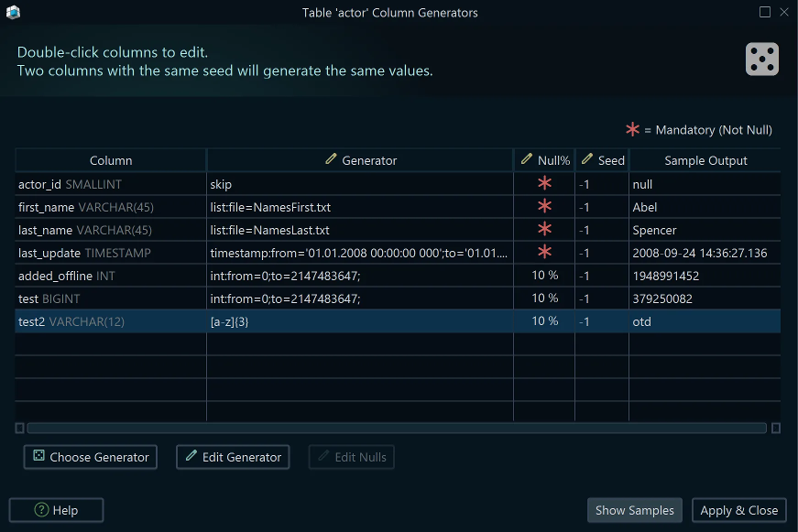Click the pencil icon in the Seed column header
The image size is (798, 532).
587,159
